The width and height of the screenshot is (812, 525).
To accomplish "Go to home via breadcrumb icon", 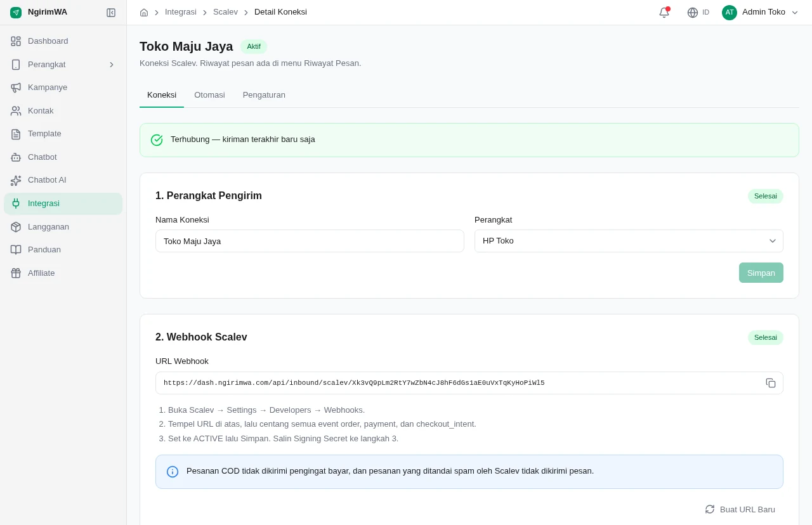I will (144, 12).
